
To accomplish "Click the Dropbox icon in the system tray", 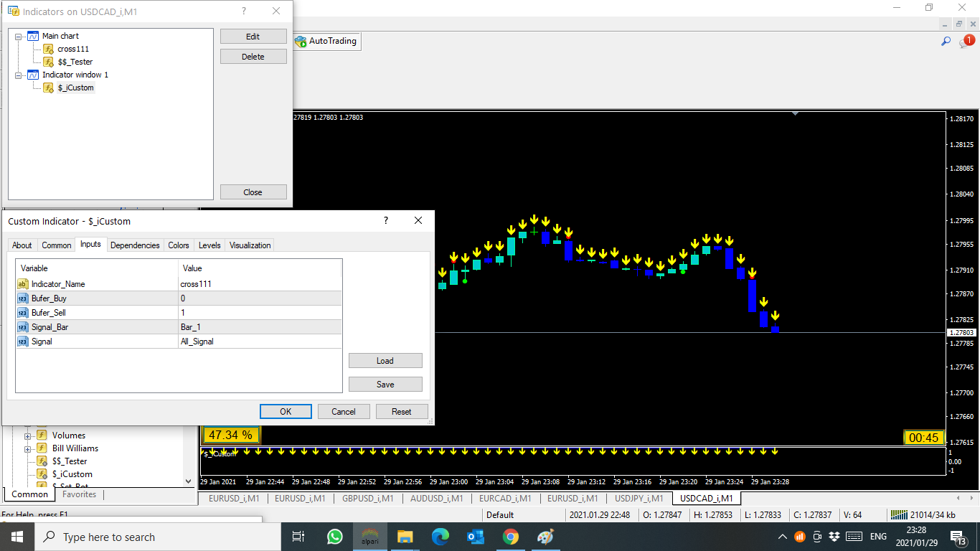I will click(x=834, y=537).
